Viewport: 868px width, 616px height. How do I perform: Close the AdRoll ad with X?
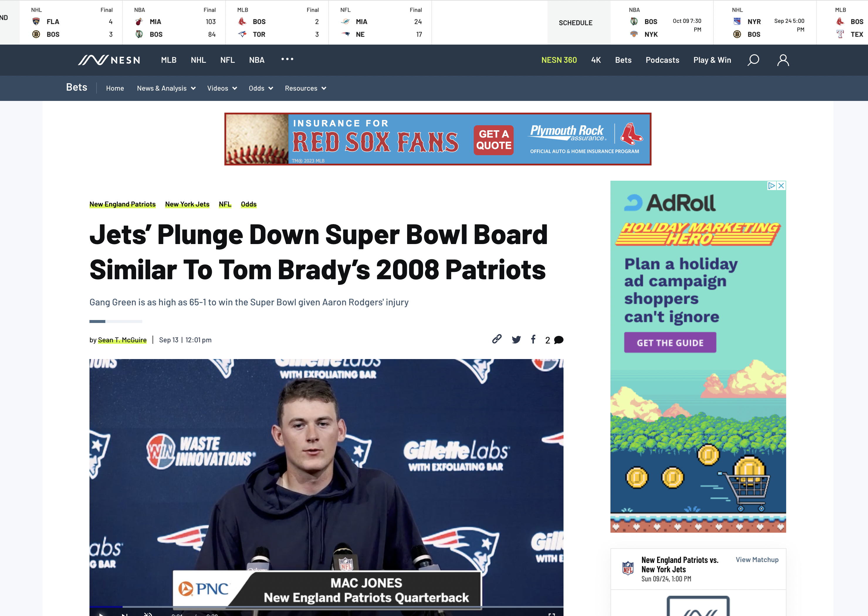[781, 185]
